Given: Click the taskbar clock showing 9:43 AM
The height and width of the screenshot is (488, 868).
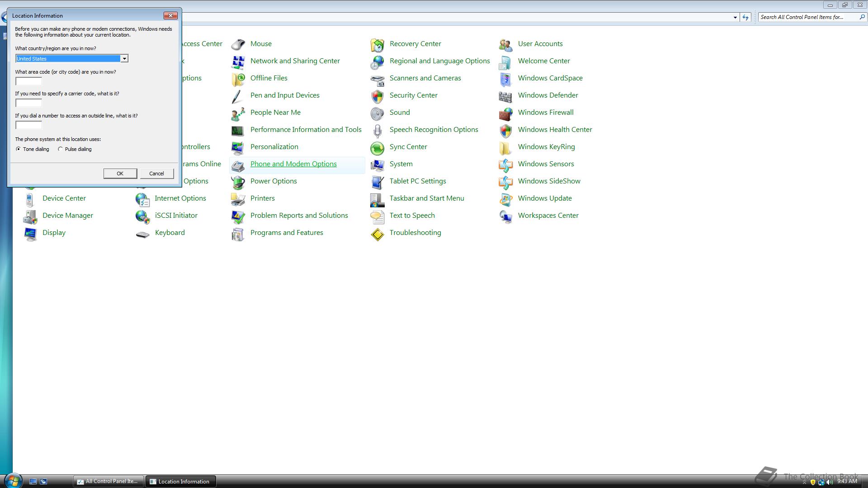Looking at the screenshot, I should tap(847, 481).
